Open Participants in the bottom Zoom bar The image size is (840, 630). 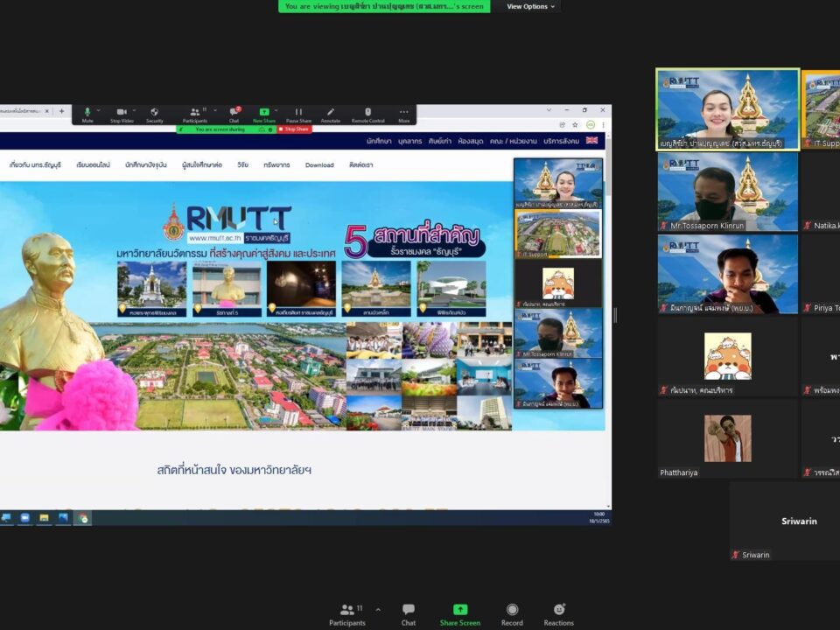(x=347, y=614)
